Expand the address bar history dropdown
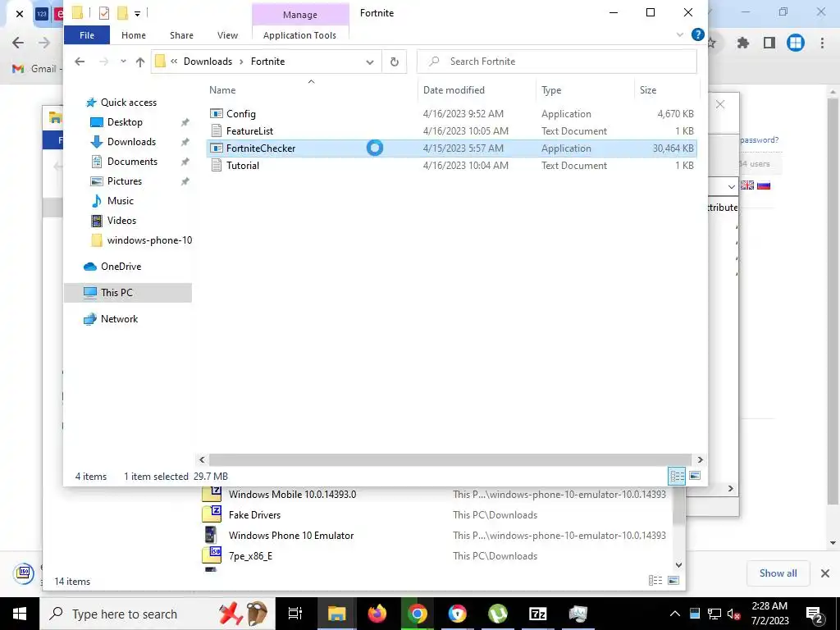The height and width of the screenshot is (630, 840). [x=370, y=62]
